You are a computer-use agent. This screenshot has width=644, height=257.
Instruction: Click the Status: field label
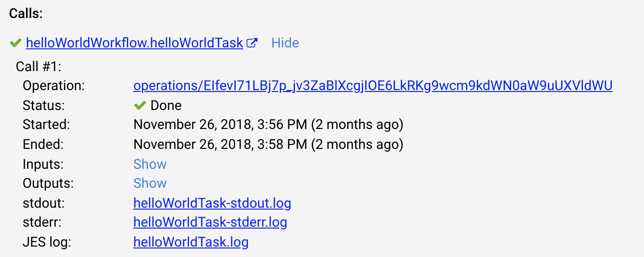coord(44,105)
